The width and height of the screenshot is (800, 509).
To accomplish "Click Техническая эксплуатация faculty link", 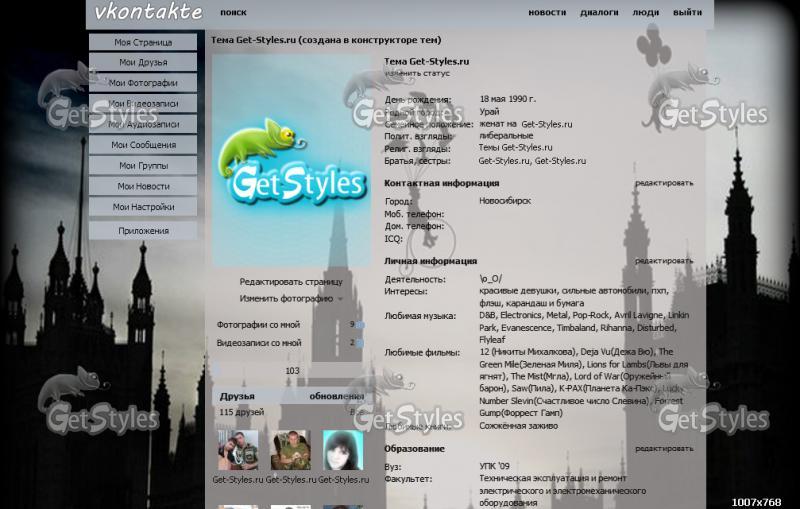I will (x=553, y=478).
